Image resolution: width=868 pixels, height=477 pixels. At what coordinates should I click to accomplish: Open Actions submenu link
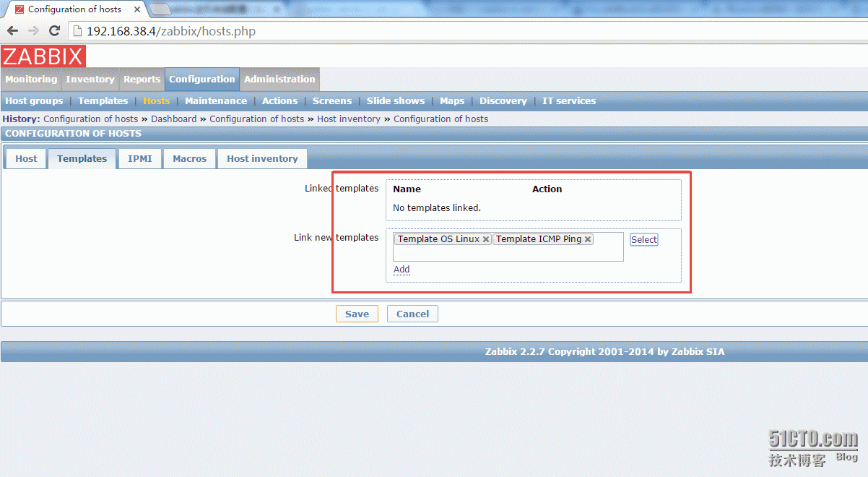[279, 101]
